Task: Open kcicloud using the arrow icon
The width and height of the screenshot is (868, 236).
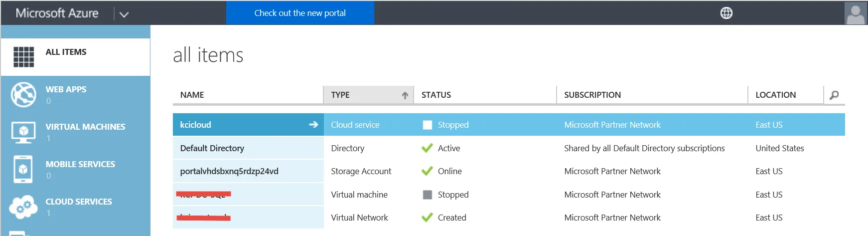Action: click(313, 125)
